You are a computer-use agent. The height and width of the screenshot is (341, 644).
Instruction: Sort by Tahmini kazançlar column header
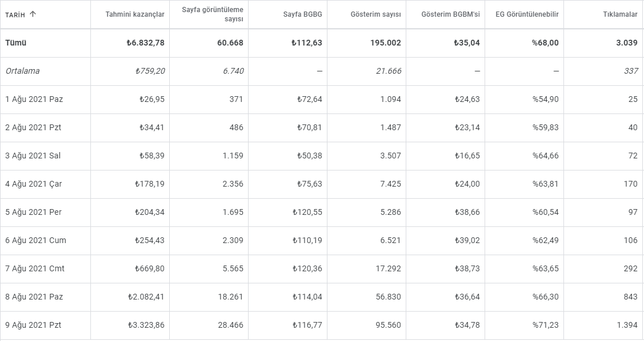[x=135, y=14]
